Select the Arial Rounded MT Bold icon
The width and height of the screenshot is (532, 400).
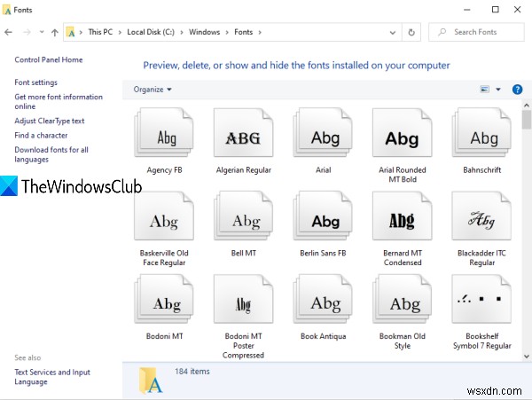402,133
